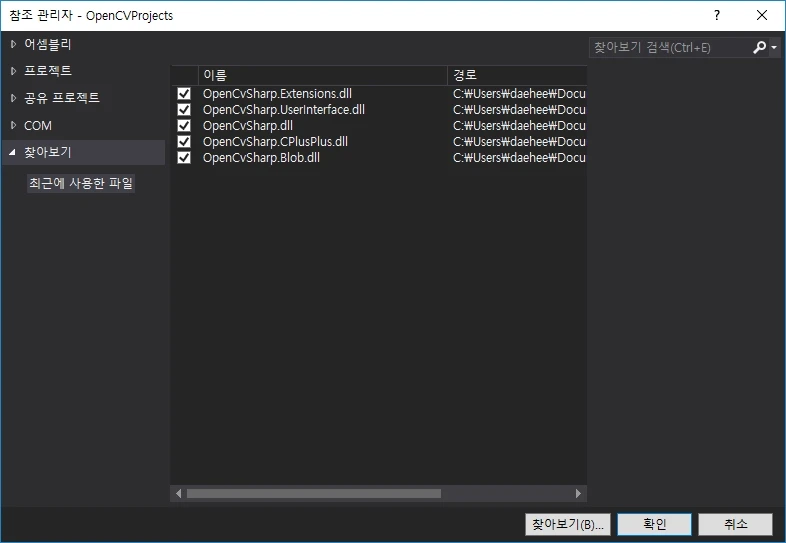Expand the 프로젝트 category
The width and height of the screenshot is (786, 543).
pos(13,71)
